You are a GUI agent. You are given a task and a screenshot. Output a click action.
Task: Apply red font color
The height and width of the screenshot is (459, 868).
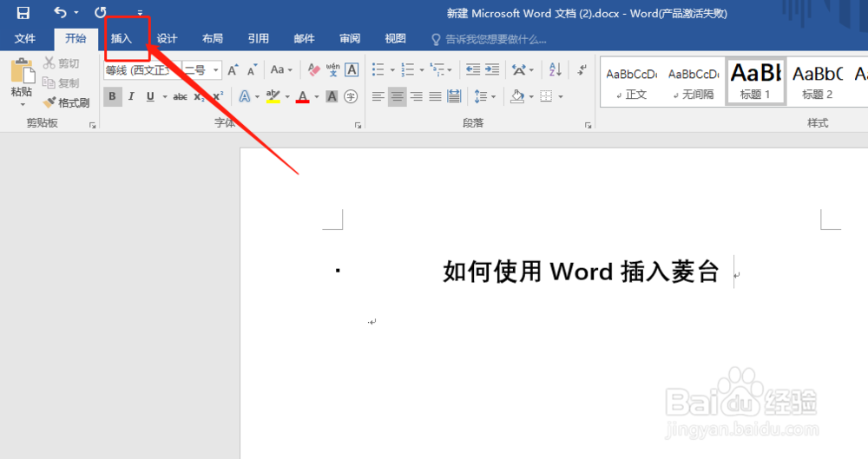[x=302, y=97]
